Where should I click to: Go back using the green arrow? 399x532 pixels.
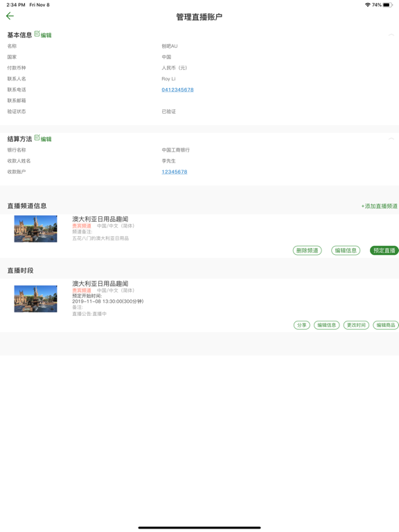(x=10, y=16)
